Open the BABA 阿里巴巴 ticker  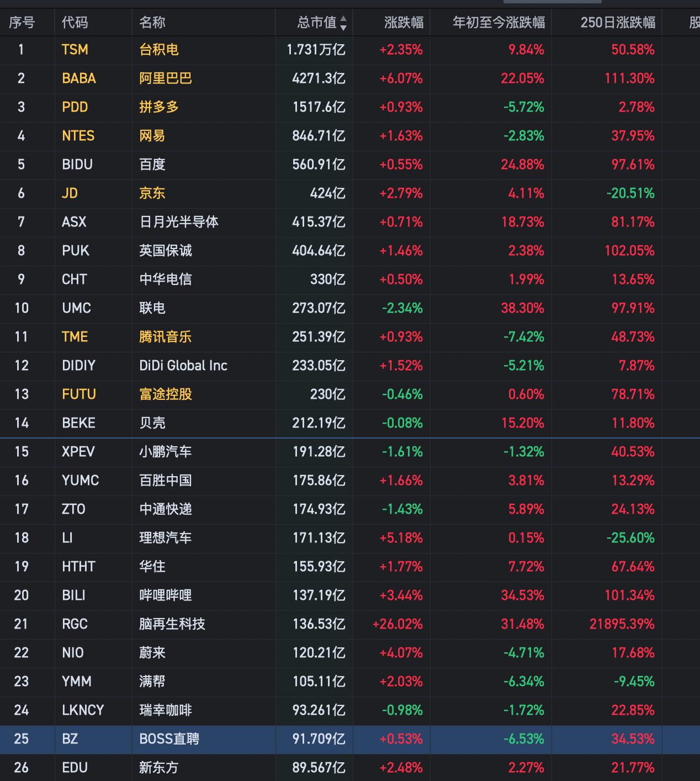pos(78,78)
